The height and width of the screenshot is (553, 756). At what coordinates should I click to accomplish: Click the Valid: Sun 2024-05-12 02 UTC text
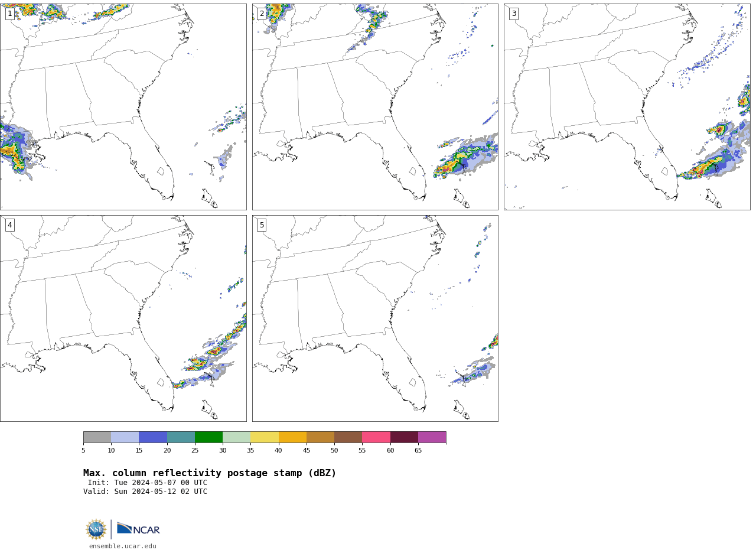(145, 492)
